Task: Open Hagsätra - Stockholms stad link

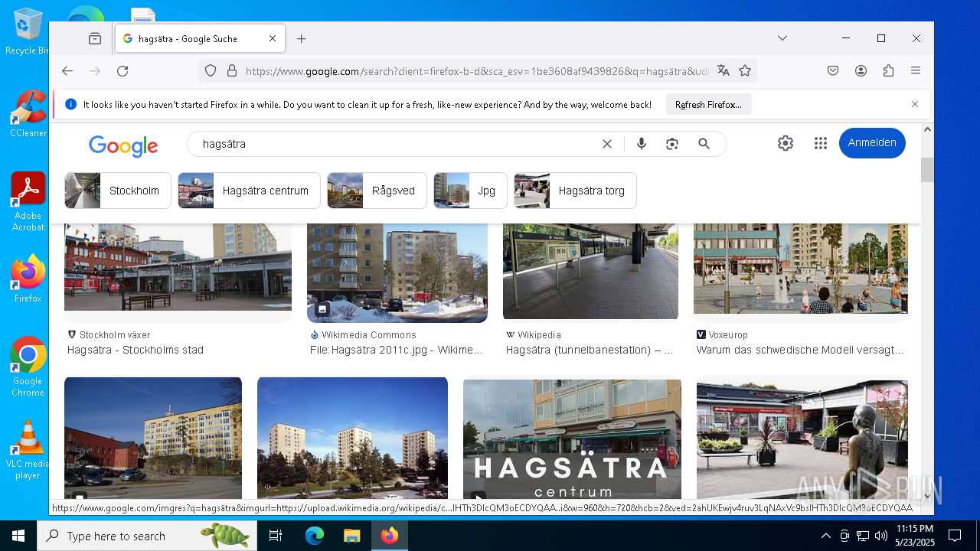Action: coord(136,350)
